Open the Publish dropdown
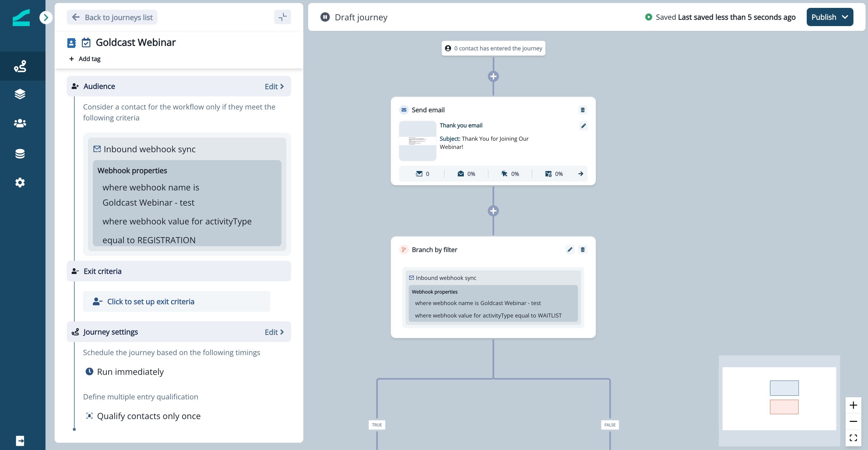This screenshot has width=868, height=450. [x=829, y=17]
